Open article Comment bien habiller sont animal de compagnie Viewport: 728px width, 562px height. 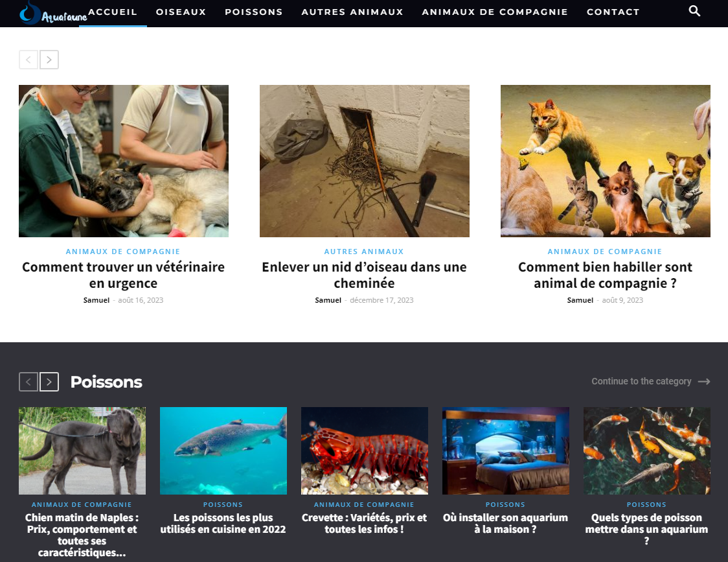606,275
